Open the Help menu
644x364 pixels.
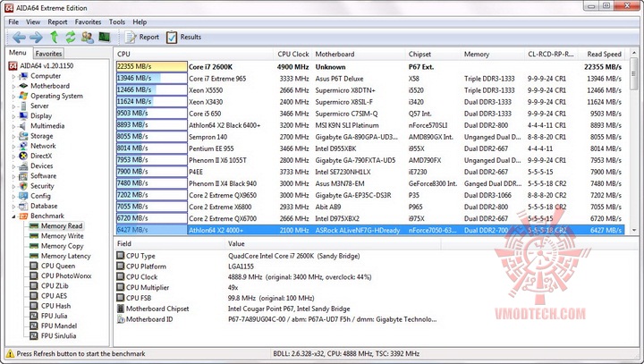pos(140,22)
